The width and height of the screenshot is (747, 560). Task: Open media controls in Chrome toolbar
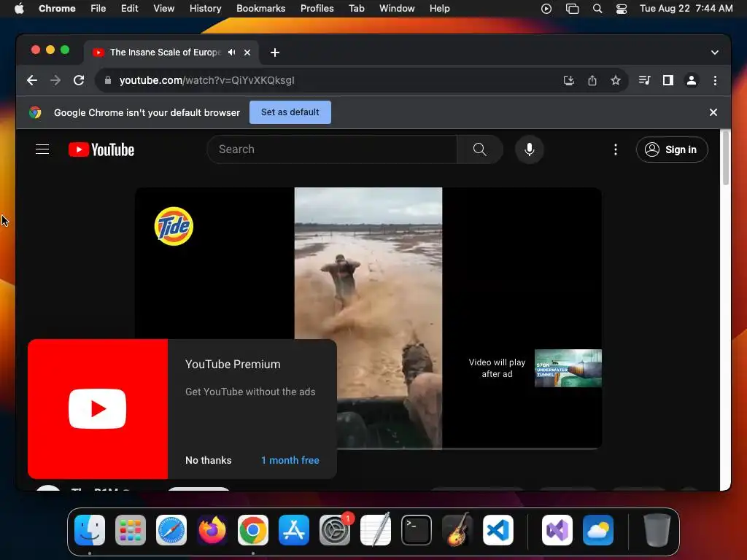pyautogui.click(x=645, y=80)
